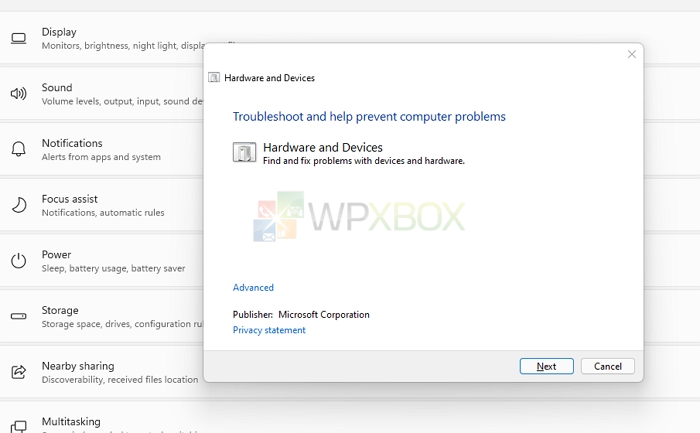Click the Focus assist moon icon
The image size is (700, 433).
[19, 205]
